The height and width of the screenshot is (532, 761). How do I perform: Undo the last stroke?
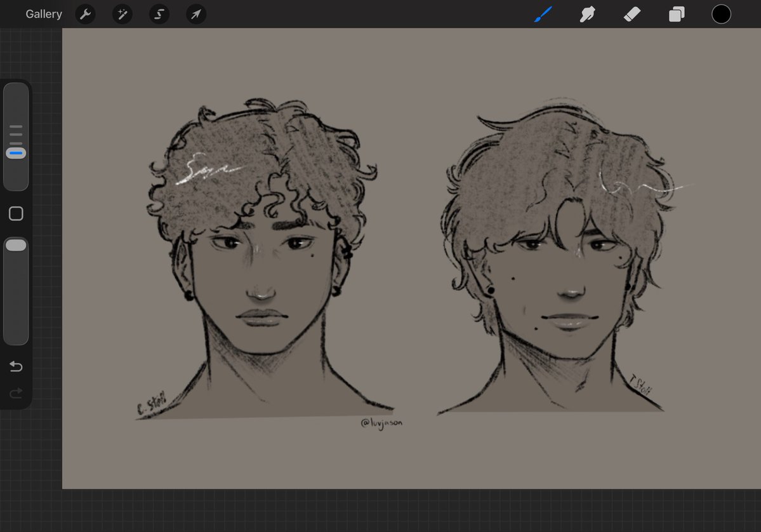(16, 366)
